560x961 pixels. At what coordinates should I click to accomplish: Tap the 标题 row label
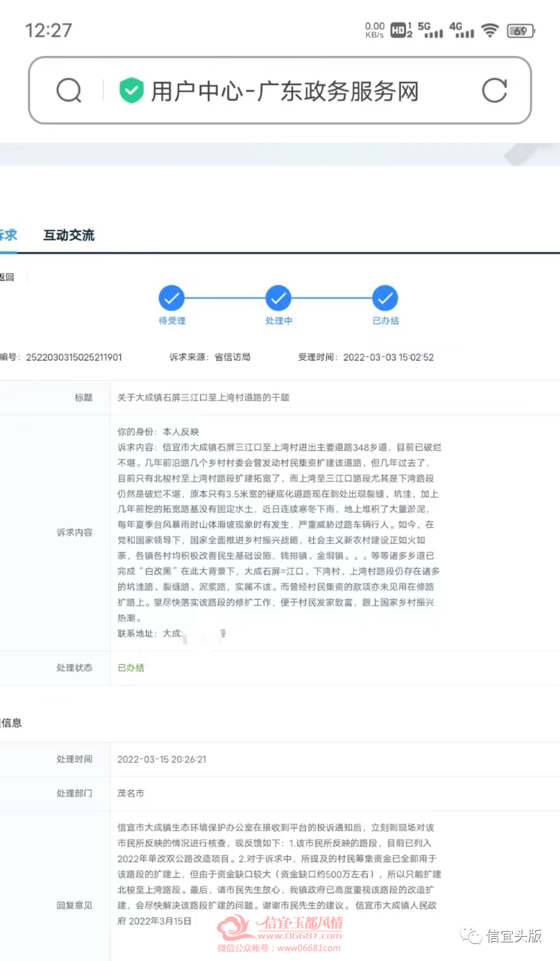click(x=83, y=398)
